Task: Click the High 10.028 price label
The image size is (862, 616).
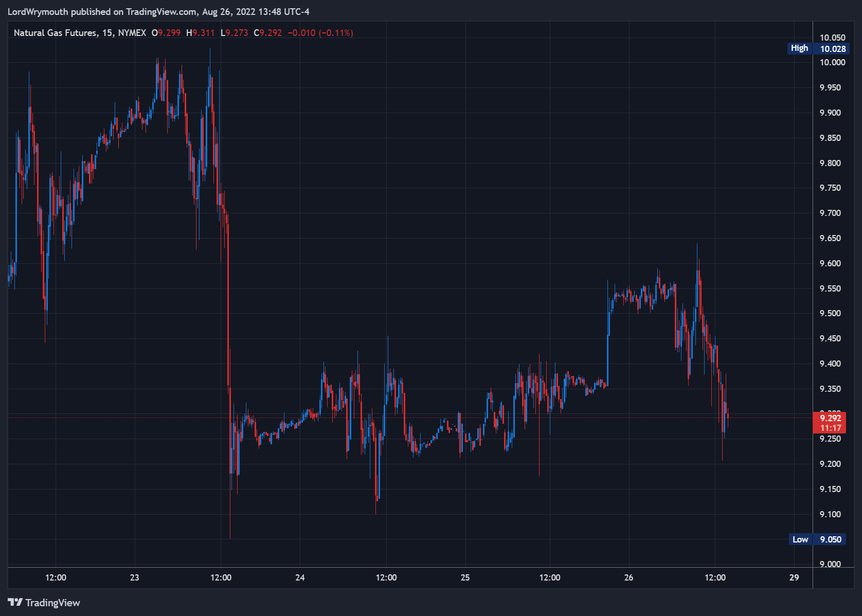Action: pos(818,48)
